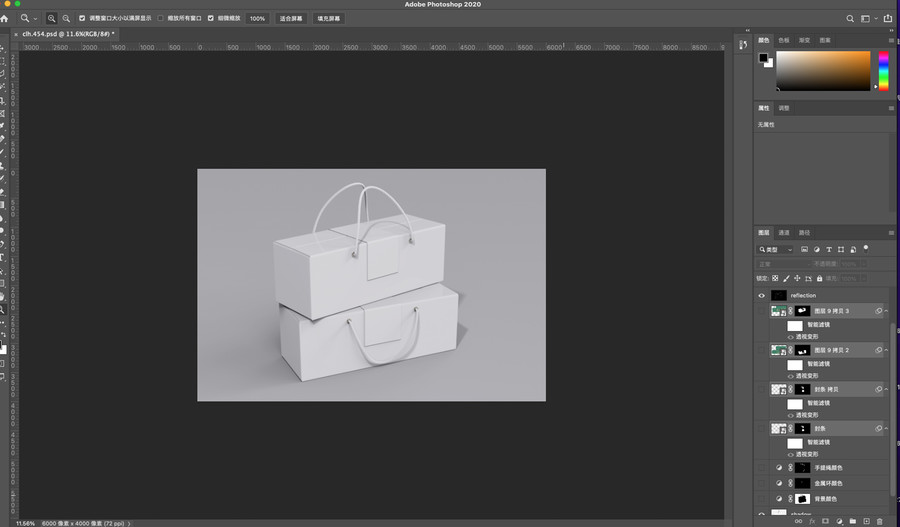Screen dimensions: 900x527
Task: Filter layers by pixel layer icon
Action: (804, 249)
